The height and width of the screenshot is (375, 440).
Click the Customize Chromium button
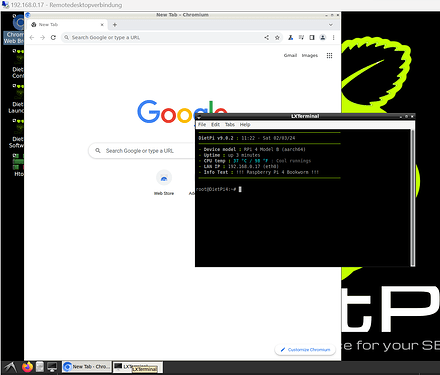pos(305,350)
